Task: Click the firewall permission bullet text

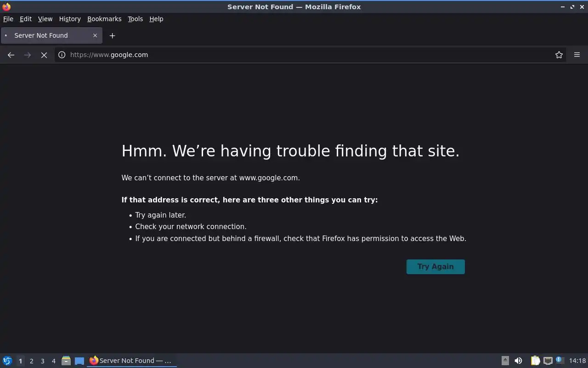Action: [300, 238]
